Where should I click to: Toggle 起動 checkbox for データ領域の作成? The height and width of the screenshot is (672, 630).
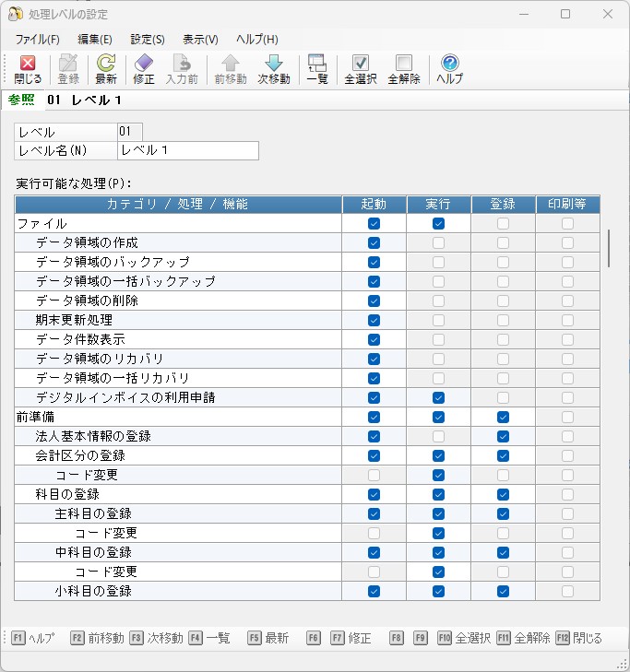coord(374,242)
